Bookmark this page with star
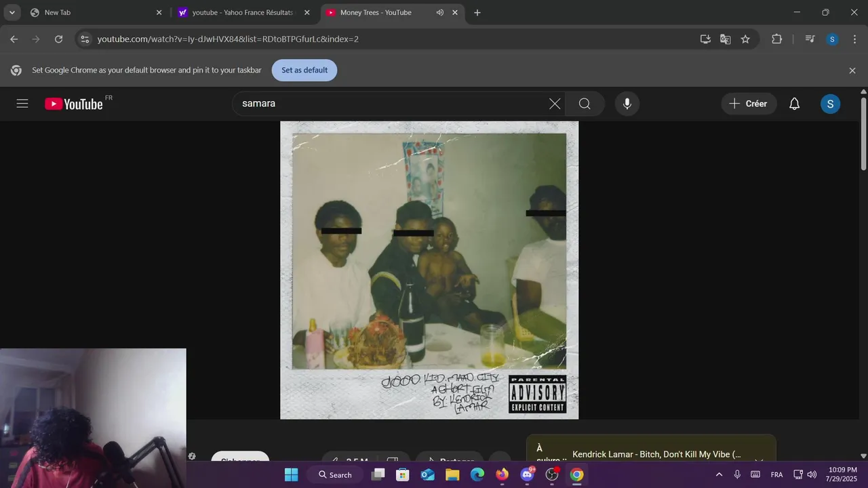The height and width of the screenshot is (488, 868). [745, 39]
